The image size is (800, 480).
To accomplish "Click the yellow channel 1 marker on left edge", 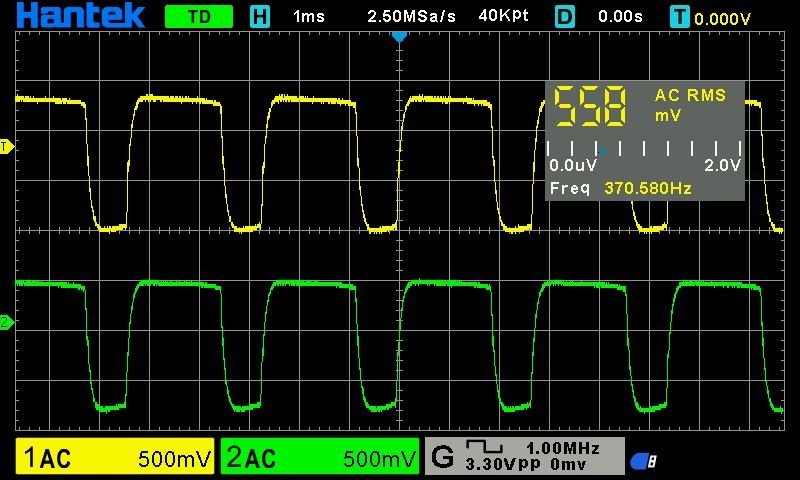I will click(6, 148).
